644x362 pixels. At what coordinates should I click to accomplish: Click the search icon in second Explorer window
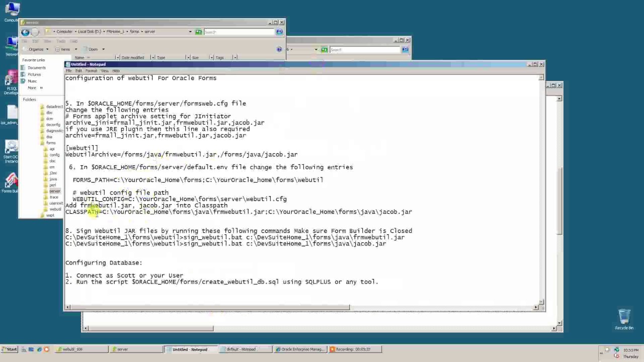(x=405, y=49)
